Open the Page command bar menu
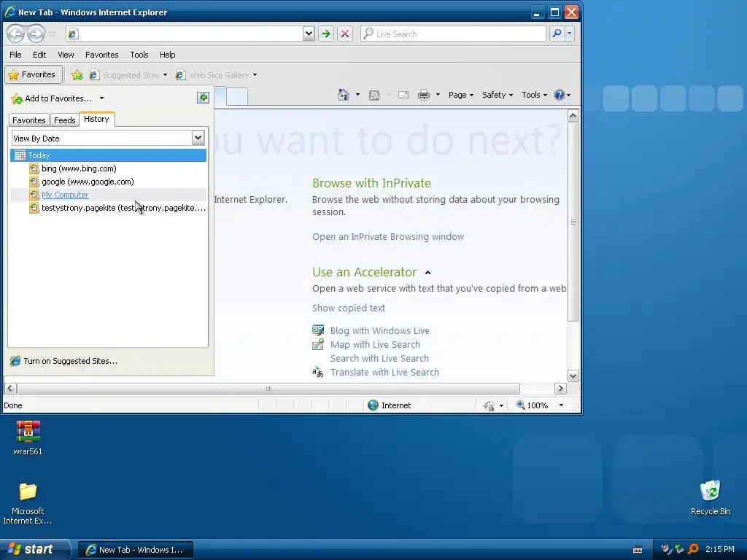747x560 pixels. tap(461, 95)
